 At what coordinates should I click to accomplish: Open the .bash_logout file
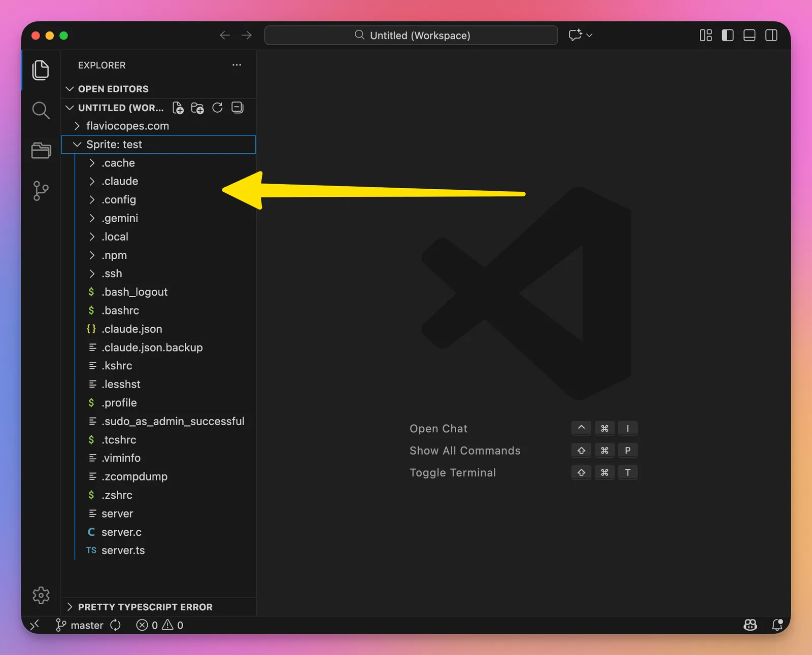158,292
